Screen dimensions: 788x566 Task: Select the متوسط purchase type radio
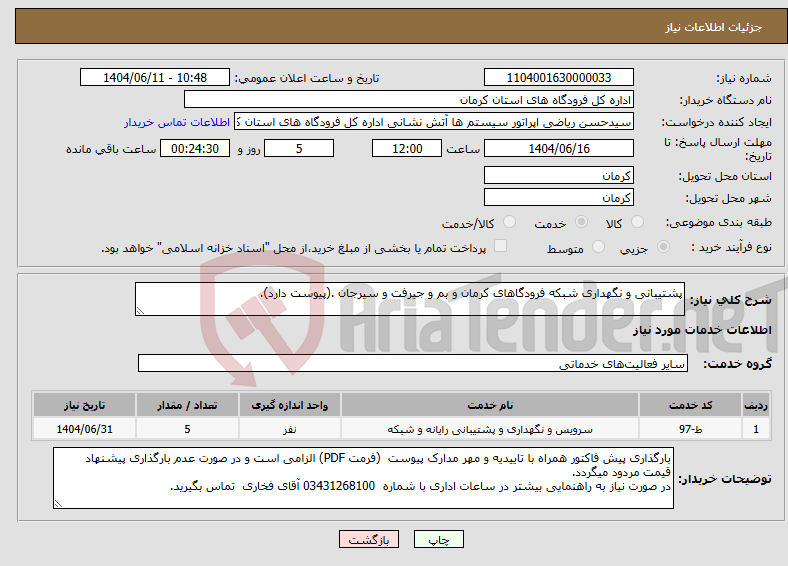click(598, 247)
